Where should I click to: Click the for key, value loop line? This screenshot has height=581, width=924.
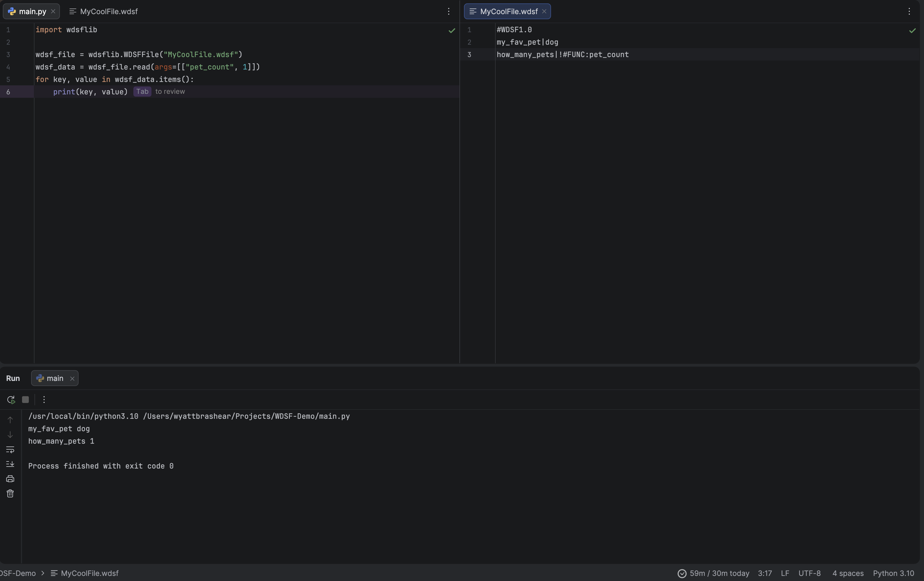coord(115,79)
